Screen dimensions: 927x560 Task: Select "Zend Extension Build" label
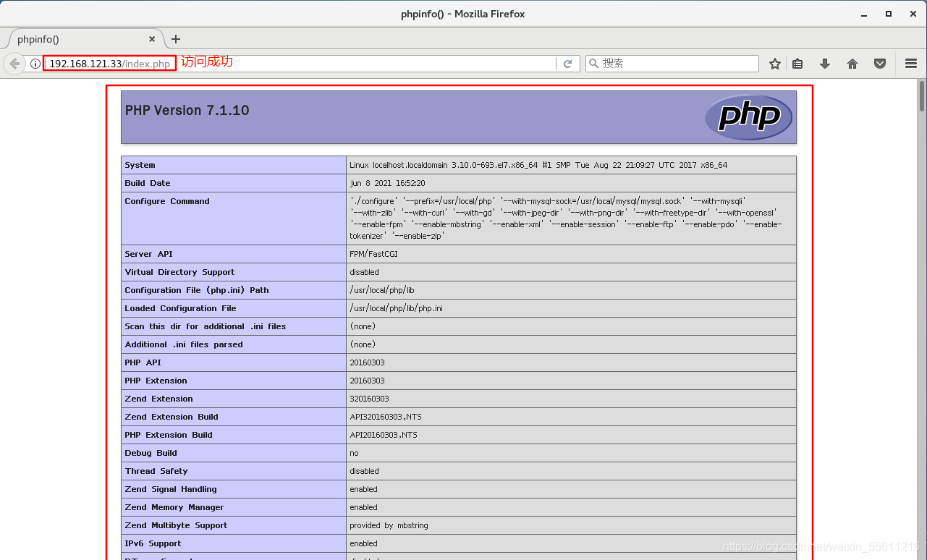(172, 417)
